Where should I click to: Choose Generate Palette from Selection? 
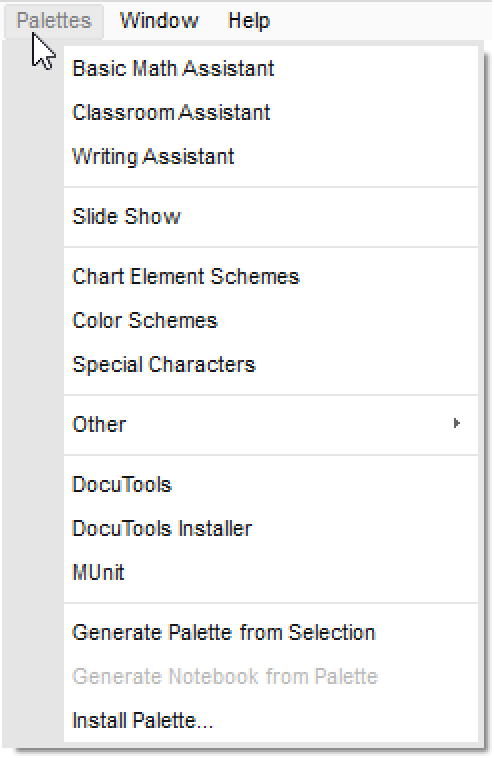click(271, 632)
